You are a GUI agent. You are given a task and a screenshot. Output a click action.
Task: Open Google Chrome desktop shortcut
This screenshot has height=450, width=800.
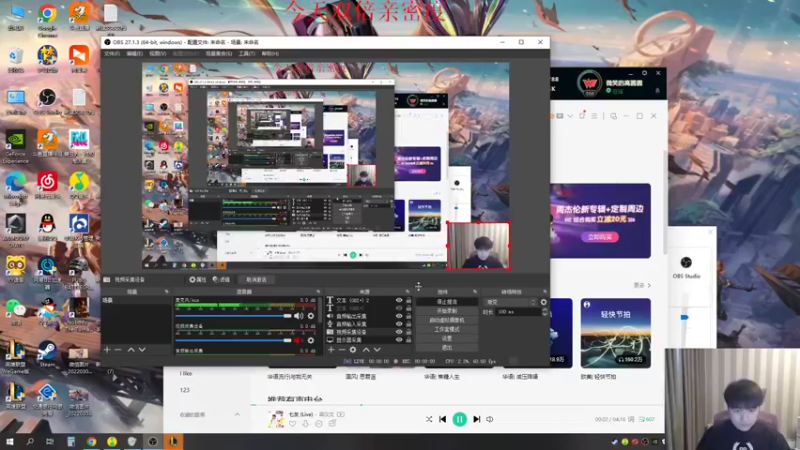coord(47,20)
